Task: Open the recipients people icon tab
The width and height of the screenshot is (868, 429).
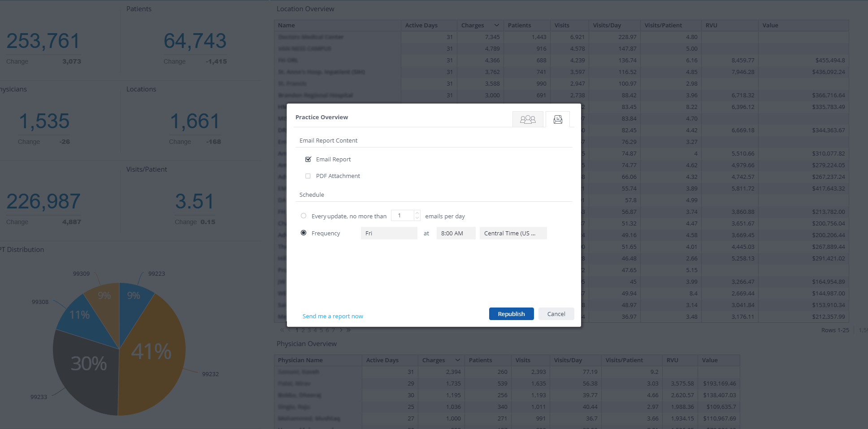Action: [528, 119]
